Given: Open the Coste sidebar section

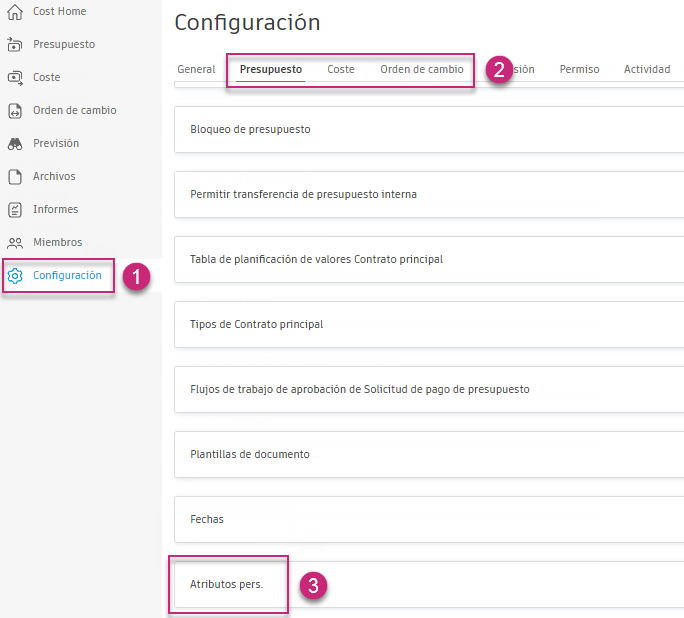Looking at the screenshot, I should pos(47,77).
